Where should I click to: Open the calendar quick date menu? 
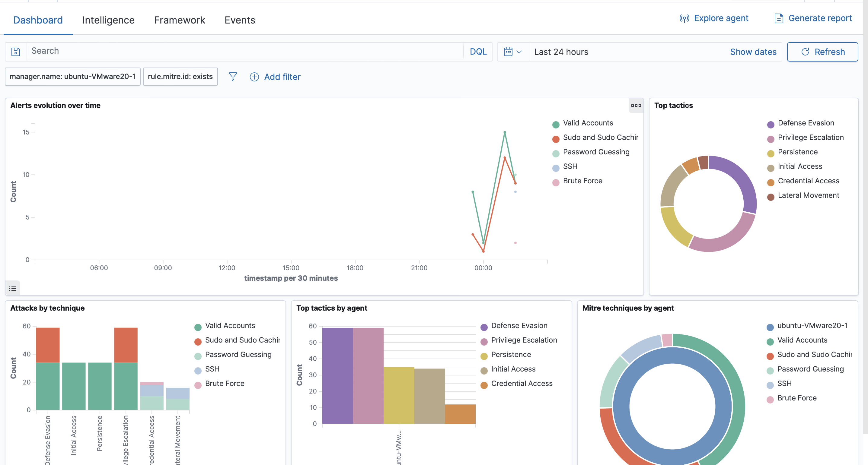513,52
